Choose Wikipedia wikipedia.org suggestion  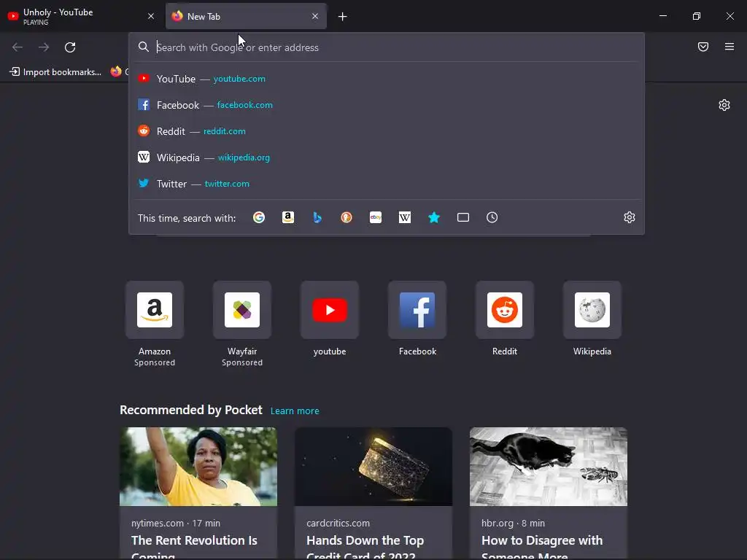[x=387, y=157]
